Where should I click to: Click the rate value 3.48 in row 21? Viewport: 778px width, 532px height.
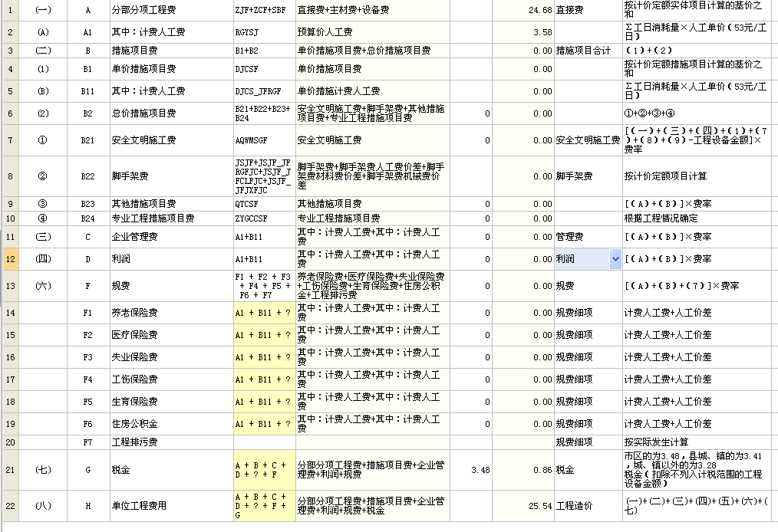[471, 470]
